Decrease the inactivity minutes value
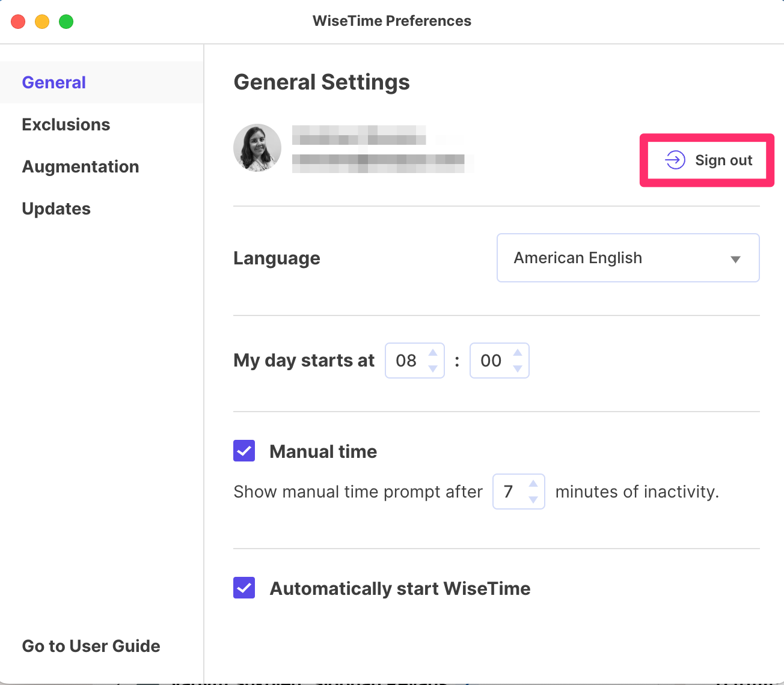This screenshot has width=784, height=685. [533, 499]
